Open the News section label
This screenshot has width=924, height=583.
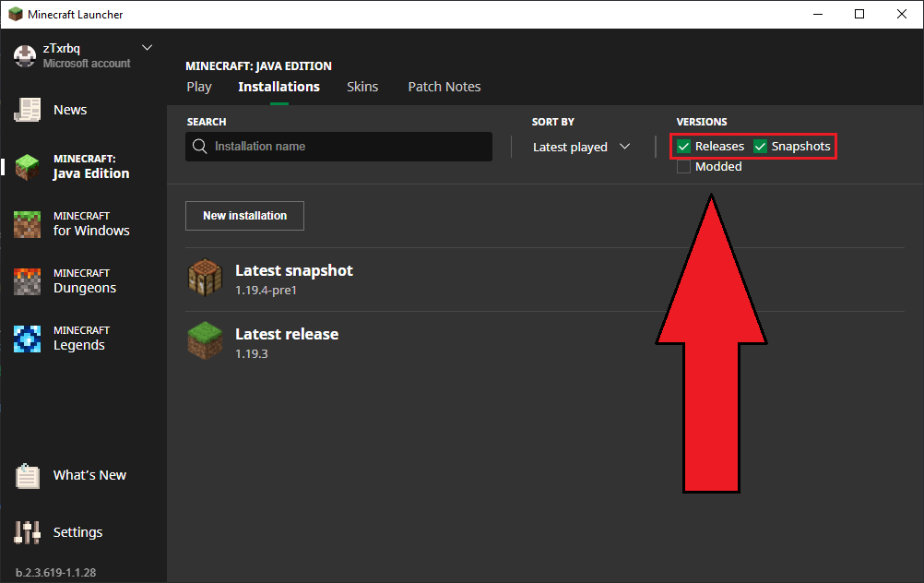(70, 110)
